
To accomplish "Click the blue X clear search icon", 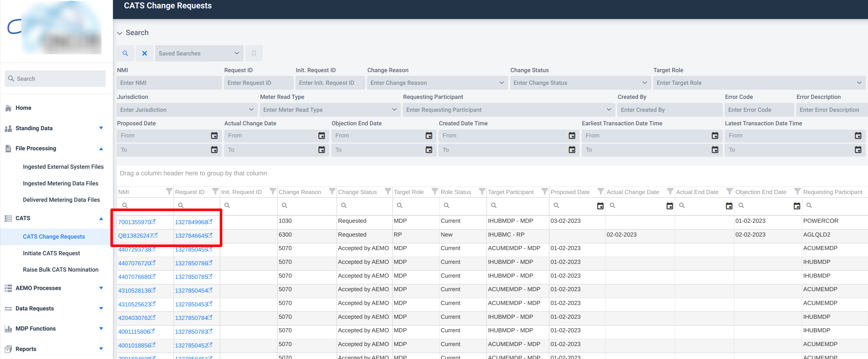I will [145, 53].
